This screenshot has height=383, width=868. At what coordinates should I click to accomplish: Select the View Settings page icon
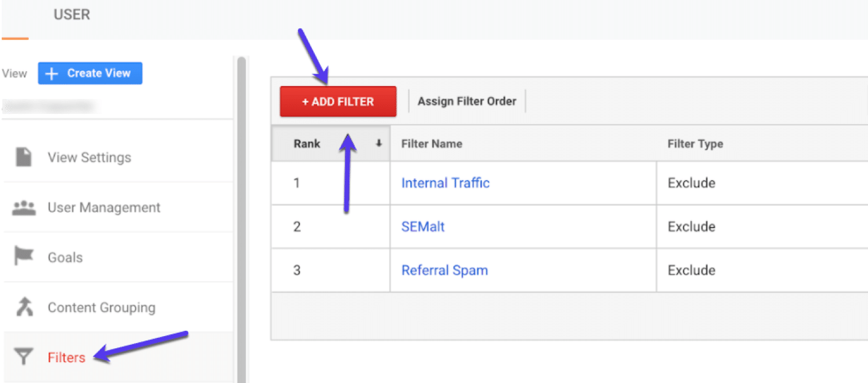point(23,157)
